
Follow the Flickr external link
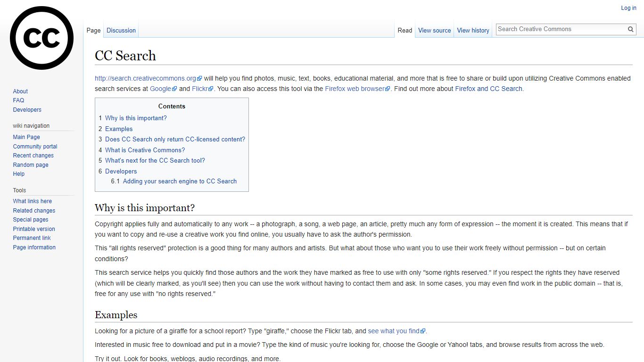203,89
